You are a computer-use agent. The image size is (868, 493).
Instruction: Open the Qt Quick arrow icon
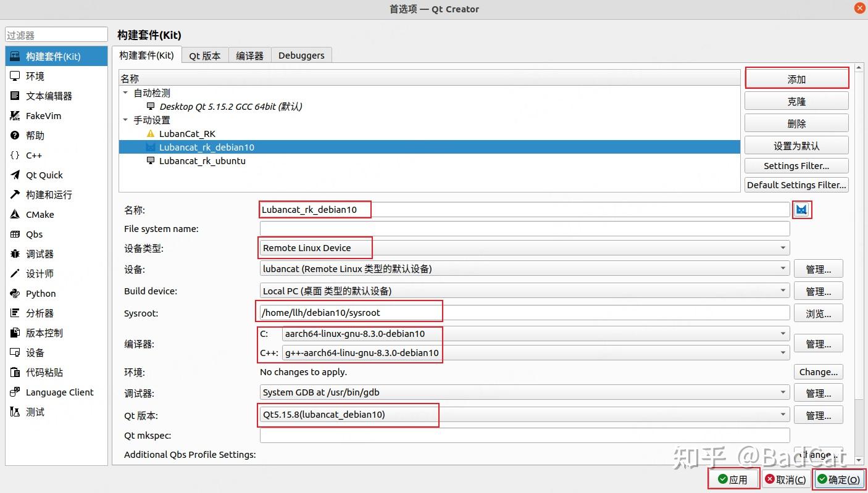(15, 175)
